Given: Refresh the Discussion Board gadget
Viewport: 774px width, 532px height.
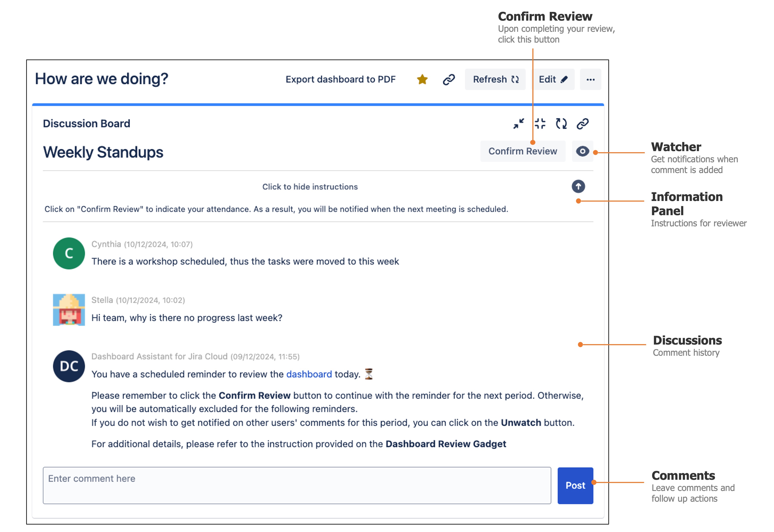Looking at the screenshot, I should (x=561, y=123).
